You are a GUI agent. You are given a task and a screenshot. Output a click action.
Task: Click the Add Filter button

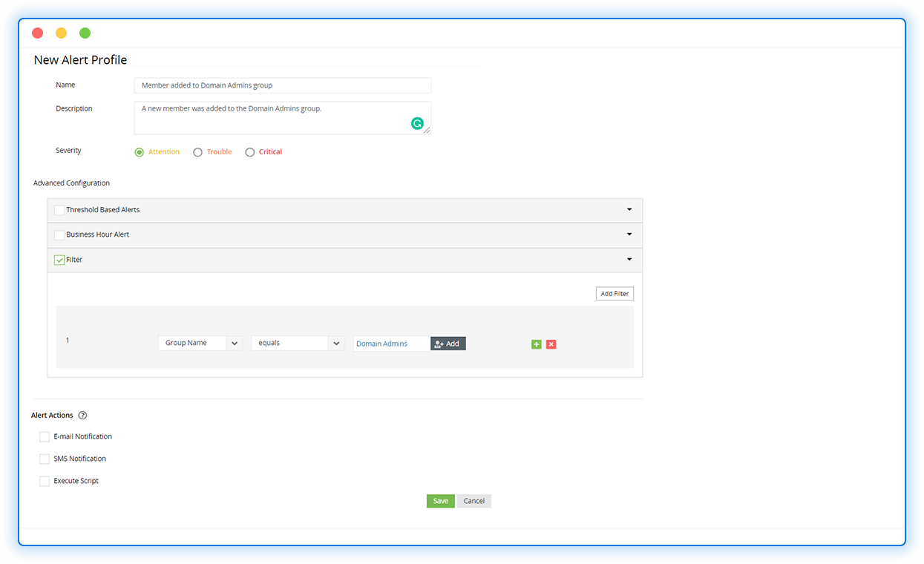[x=615, y=293]
